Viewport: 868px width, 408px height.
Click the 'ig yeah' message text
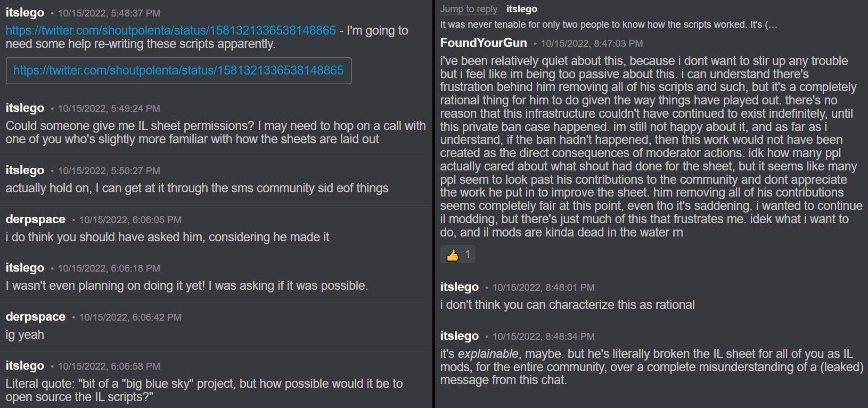point(25,334)
